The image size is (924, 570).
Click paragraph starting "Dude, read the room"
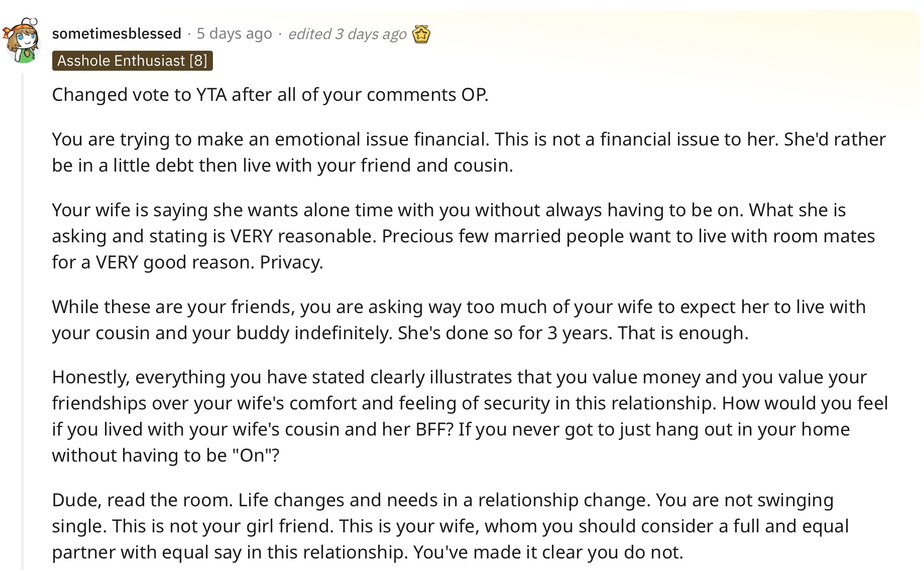tap(450, 526)
